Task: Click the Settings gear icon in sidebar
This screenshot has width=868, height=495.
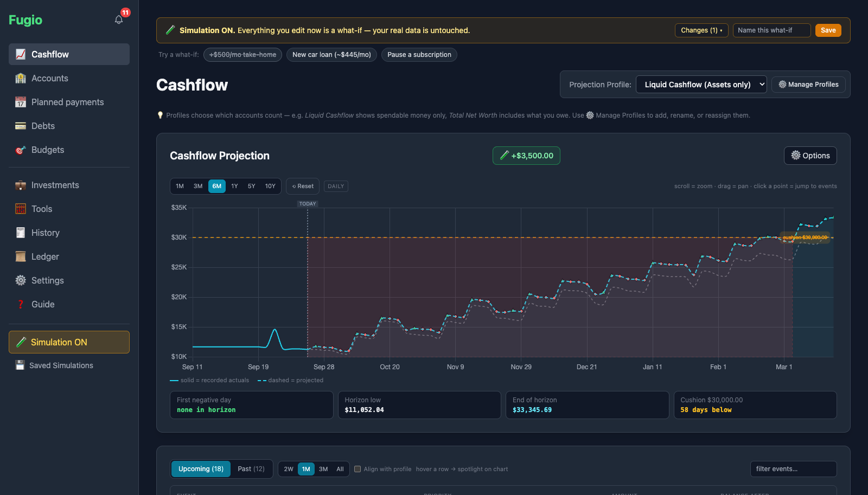Action: tap(21, 280)
